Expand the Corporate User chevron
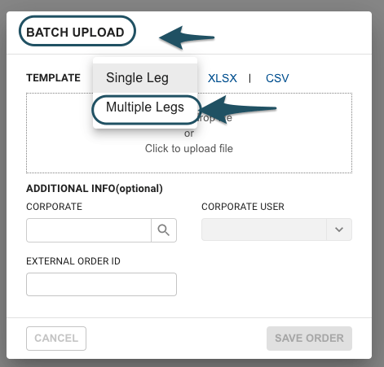Image resolution: width=384 pixels, height=367 pixels. 339,229
